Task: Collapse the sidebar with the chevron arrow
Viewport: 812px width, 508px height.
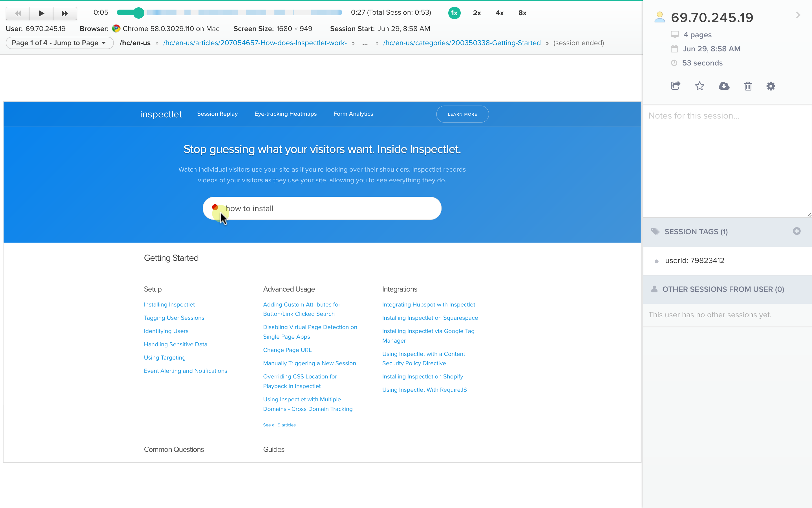Action: pyautogui.click(x=798, y=15)
